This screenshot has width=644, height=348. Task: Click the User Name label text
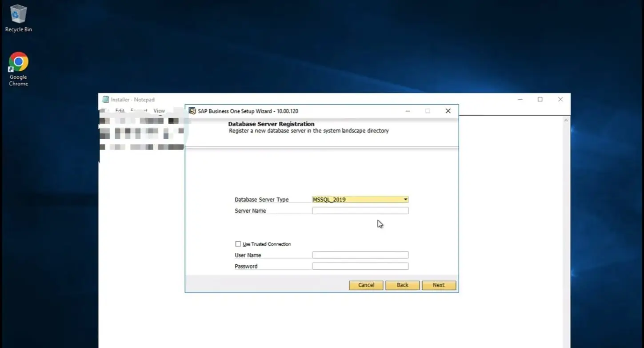(x=248, y=255)
